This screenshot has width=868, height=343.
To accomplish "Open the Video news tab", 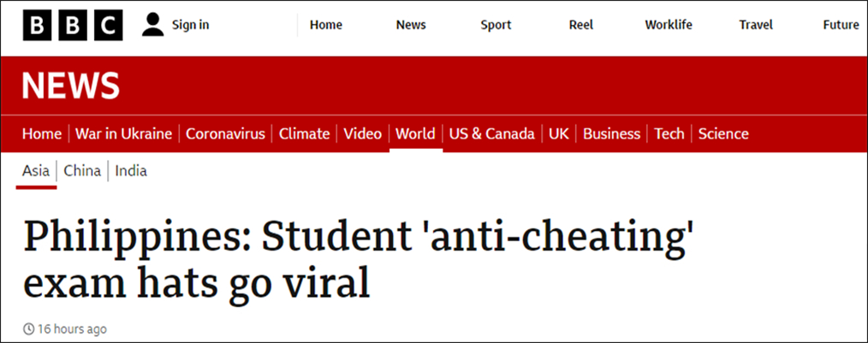I will (x=362, y=133).
